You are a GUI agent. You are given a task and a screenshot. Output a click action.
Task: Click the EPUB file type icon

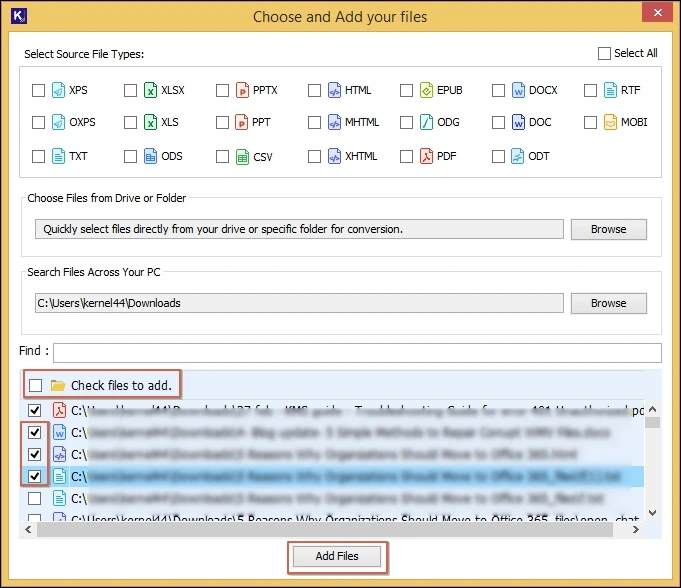coord(426,90)
